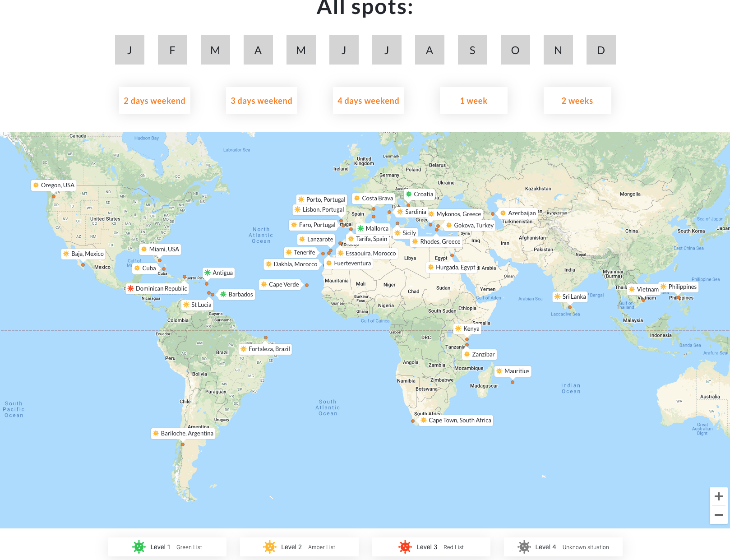The width and height of the screenshot is (730, 560).
Task: Open the Fortaleza, Brazil marker
Action: click(x=265, y=349)
